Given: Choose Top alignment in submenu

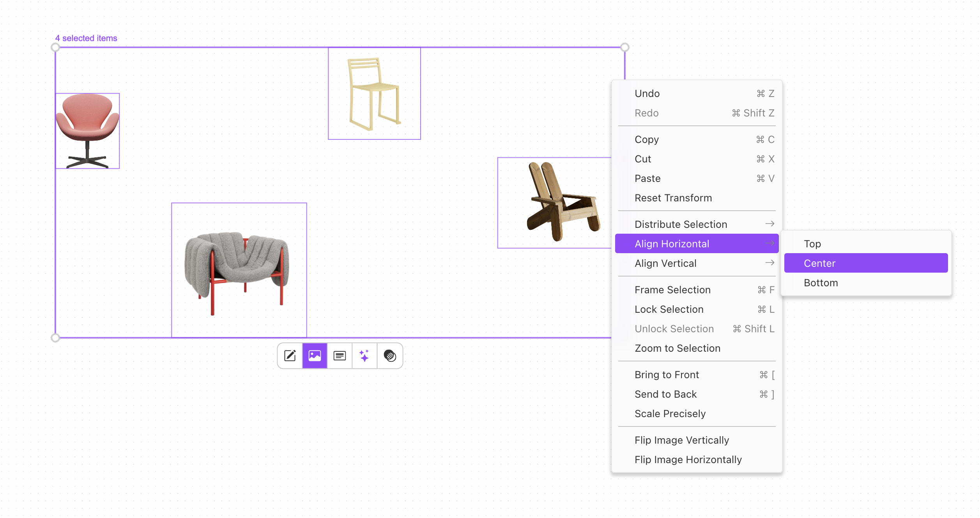Looking at the screenshot, I should [866, 244].
